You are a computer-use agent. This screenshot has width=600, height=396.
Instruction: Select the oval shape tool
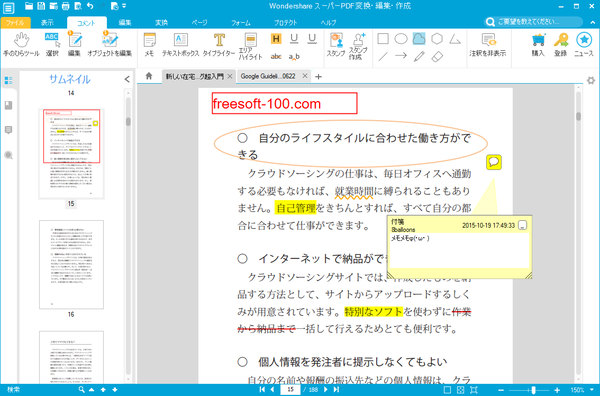pyautogui.click(x=401, y=39)
